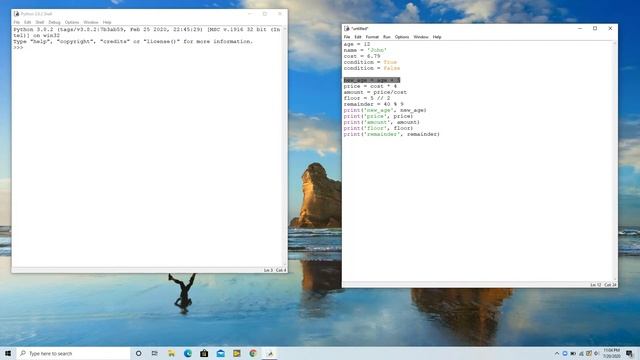Click the blue circular icon in the system tray

565,353
